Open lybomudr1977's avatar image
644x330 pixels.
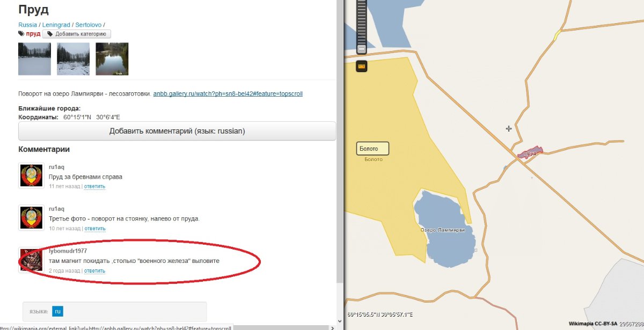coord(31,260)
